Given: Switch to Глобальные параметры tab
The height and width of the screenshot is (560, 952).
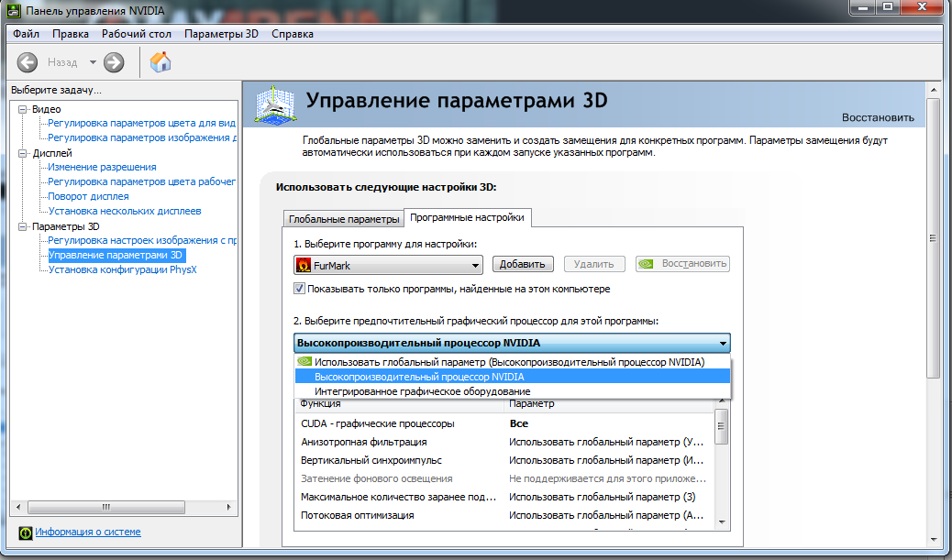Looking at the screenshot, I should [344, 219].
